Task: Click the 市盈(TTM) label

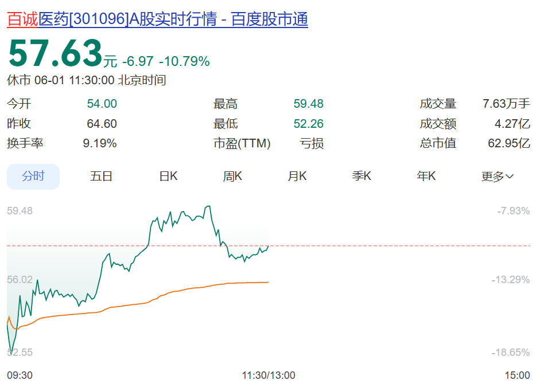Action: coord(242,143)
